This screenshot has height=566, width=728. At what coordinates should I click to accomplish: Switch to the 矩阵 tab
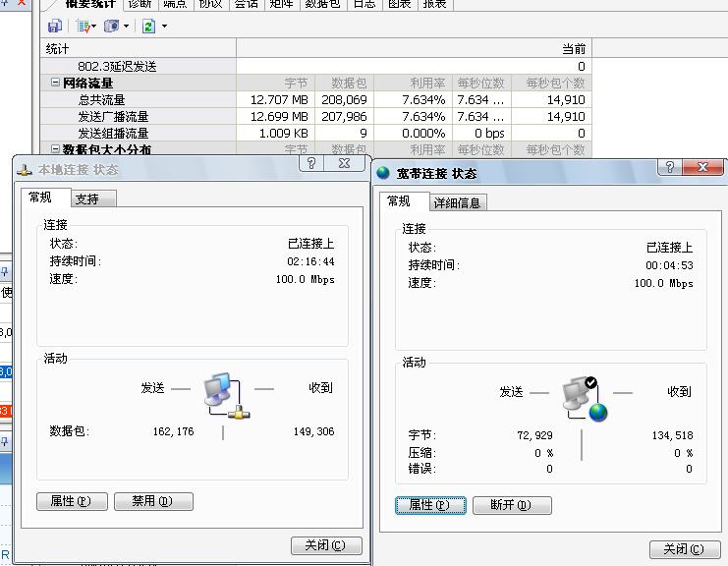pos(281,4)
